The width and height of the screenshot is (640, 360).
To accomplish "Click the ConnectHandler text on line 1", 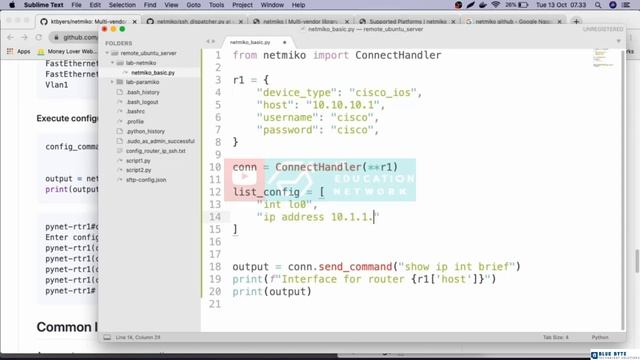I will [x=398, y=56].
